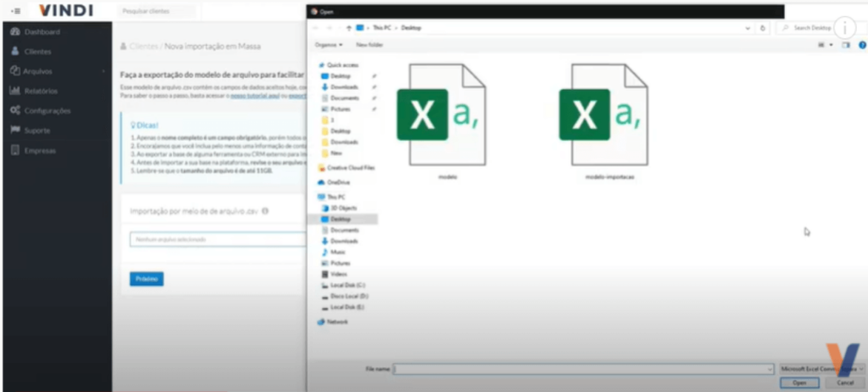Viewport: 868px width, 392px height.
Task: Open Empresas in the sidebar
Action: 39,151
